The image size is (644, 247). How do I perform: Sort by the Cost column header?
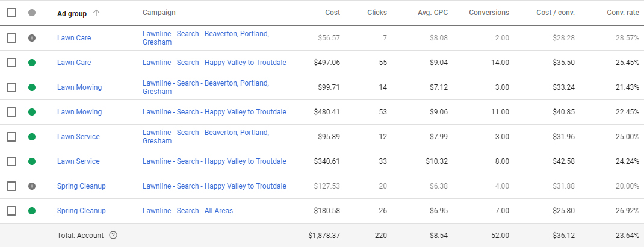[333, 13]
